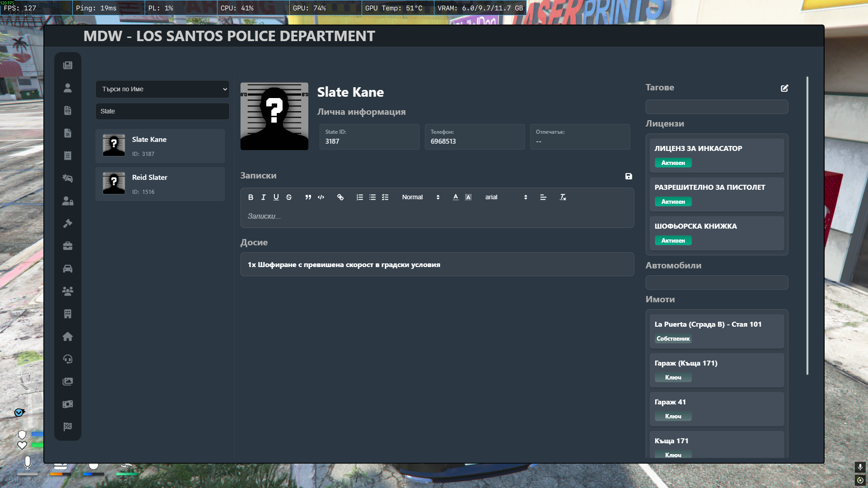Image resolution: width=868 pixels, height=488 pixels.
Task: Click the name search input field
Action: [x=162, y=111]
